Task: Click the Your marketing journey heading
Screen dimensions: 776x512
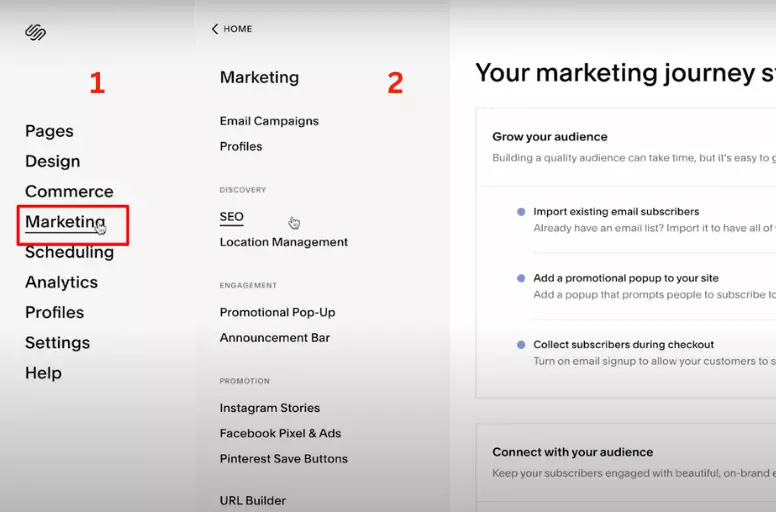Action: click(x=626, y=73)
